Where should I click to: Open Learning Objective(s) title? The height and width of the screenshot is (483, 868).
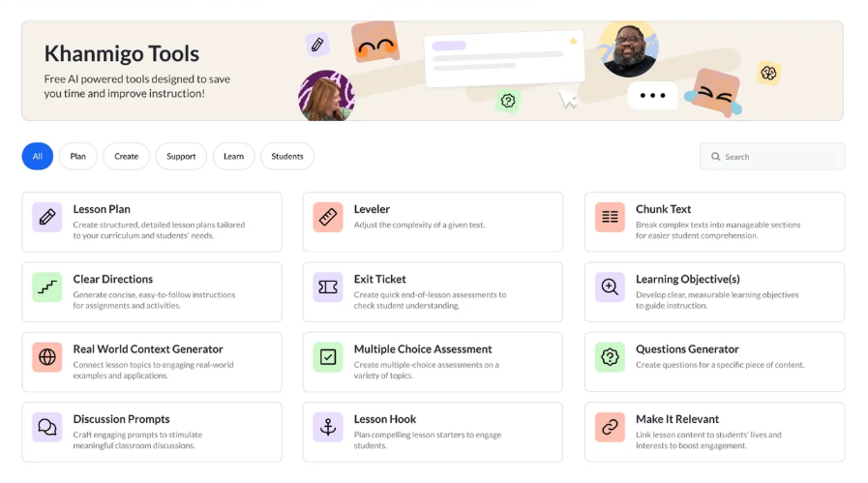(688, 279)
